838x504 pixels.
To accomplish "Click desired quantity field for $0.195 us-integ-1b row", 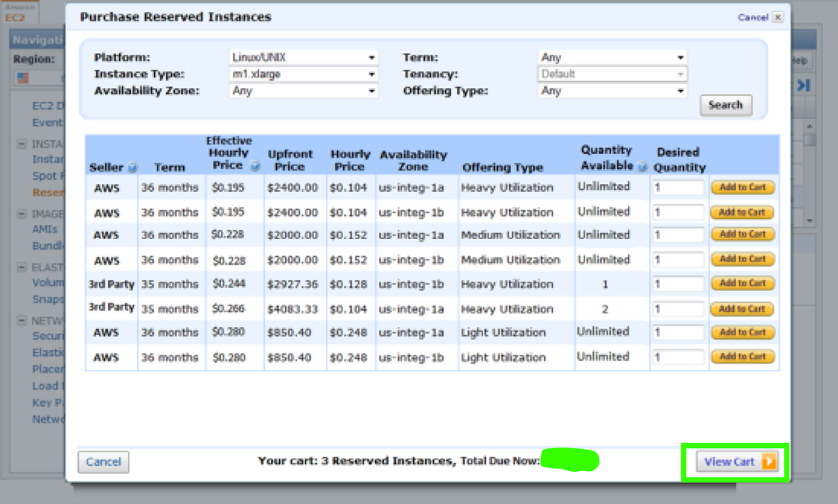I will point(678,212).
